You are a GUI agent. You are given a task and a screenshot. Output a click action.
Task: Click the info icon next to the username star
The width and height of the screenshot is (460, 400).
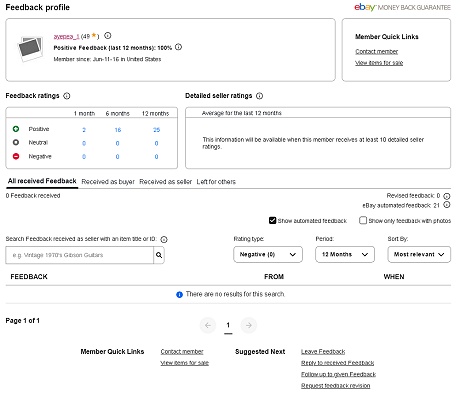[x=107, y=35]
